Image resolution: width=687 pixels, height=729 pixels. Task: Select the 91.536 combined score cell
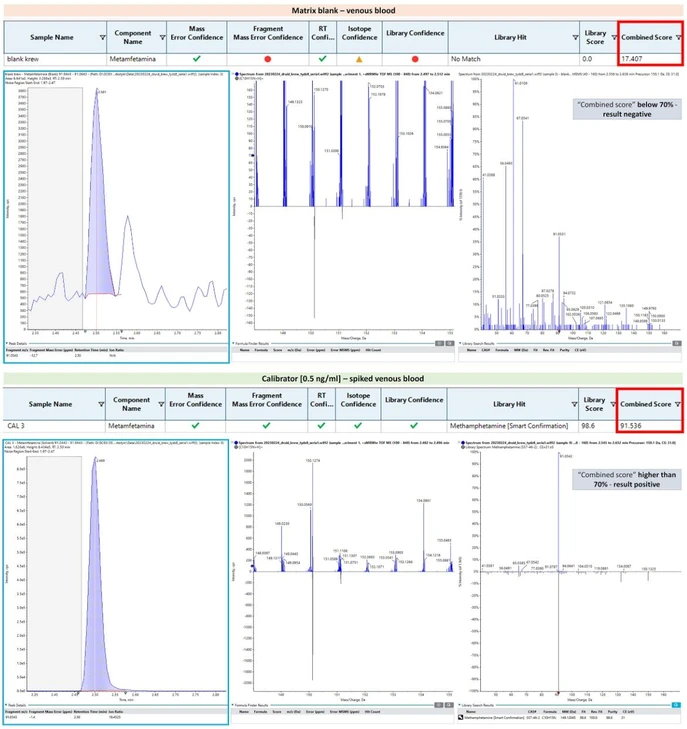(649, 426)
